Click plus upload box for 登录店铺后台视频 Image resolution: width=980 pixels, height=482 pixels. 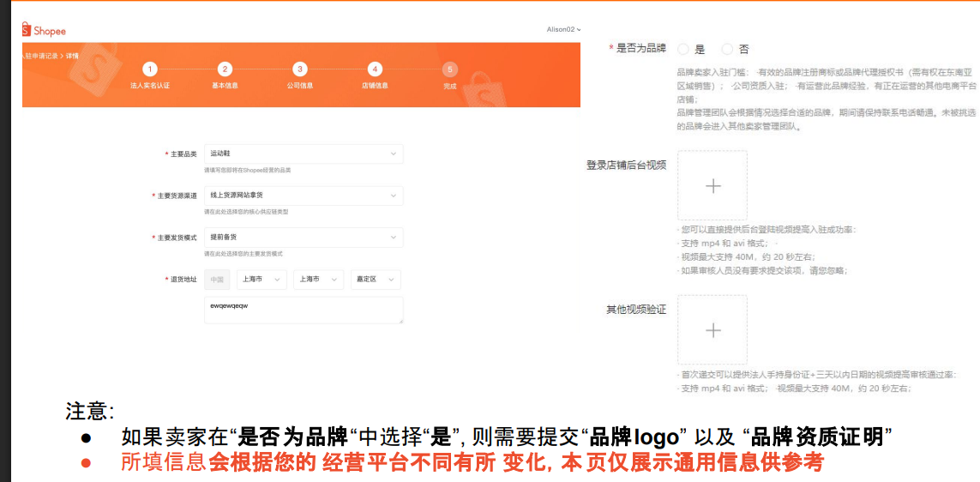click(712, 185)
